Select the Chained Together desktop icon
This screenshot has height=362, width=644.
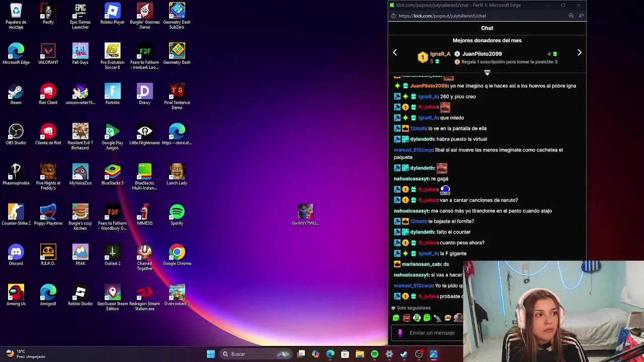click(x=145, y=257)
